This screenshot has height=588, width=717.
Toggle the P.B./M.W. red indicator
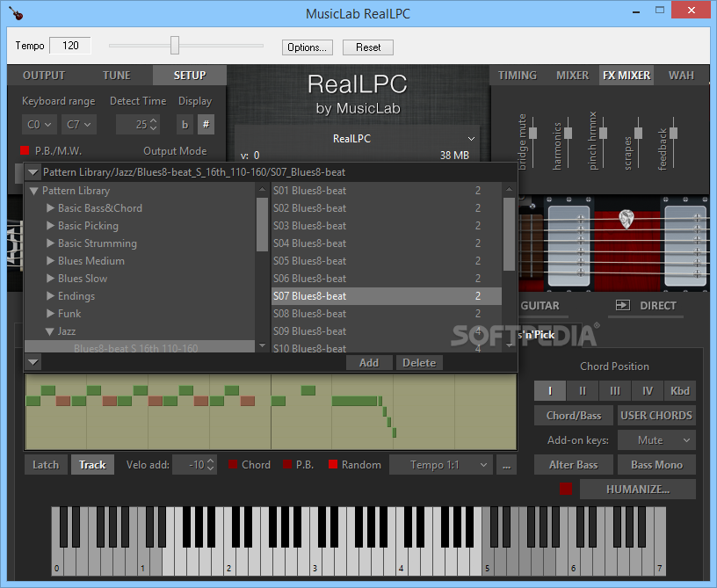coord(25,150)
